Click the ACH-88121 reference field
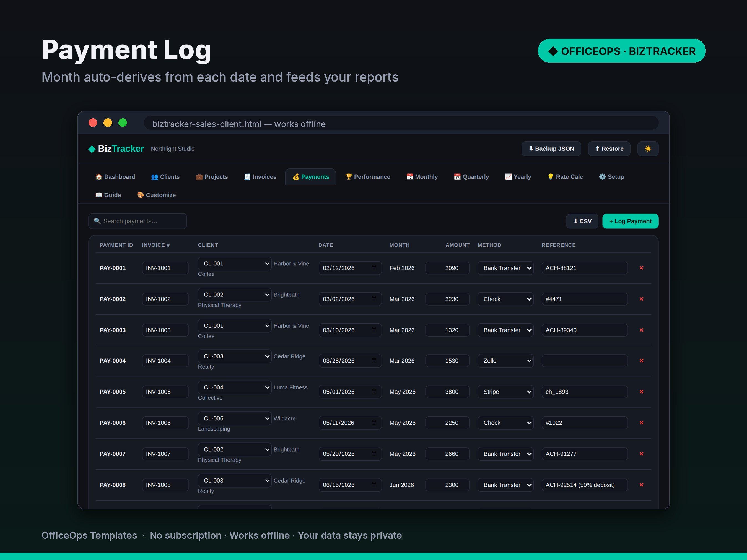Screen dimensions: 747x560 pos(585,268)
